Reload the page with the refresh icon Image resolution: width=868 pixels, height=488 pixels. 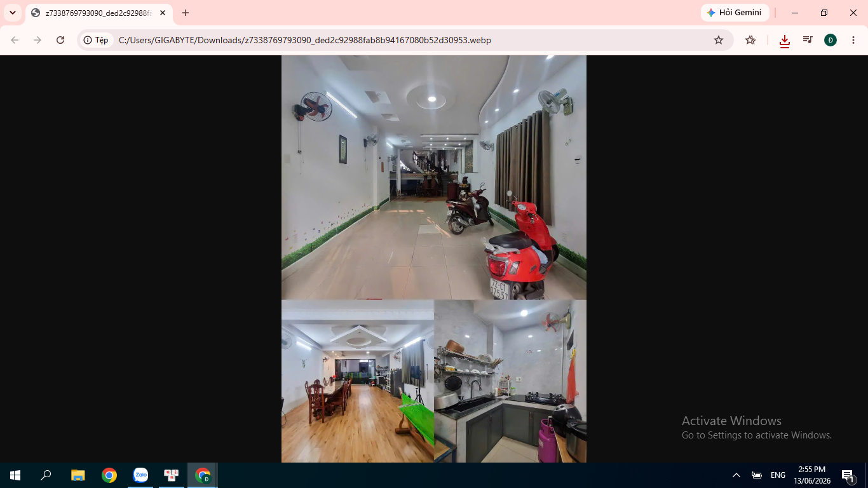coord(60,40)
